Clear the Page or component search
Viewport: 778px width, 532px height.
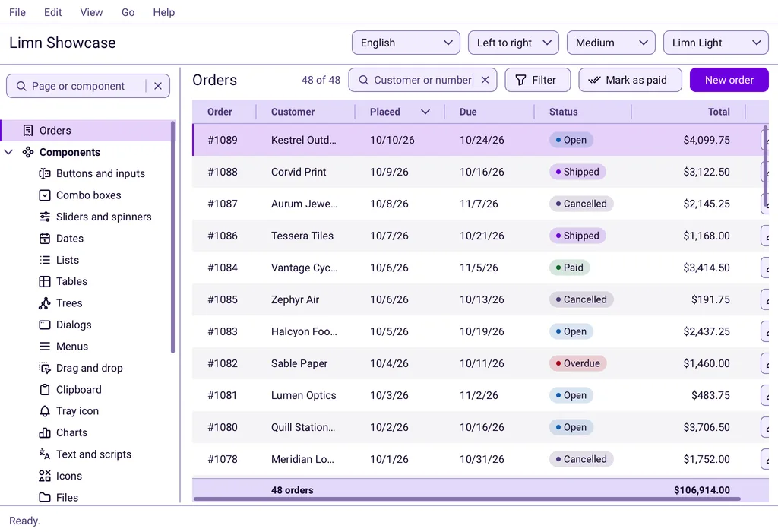pos(158,87)
